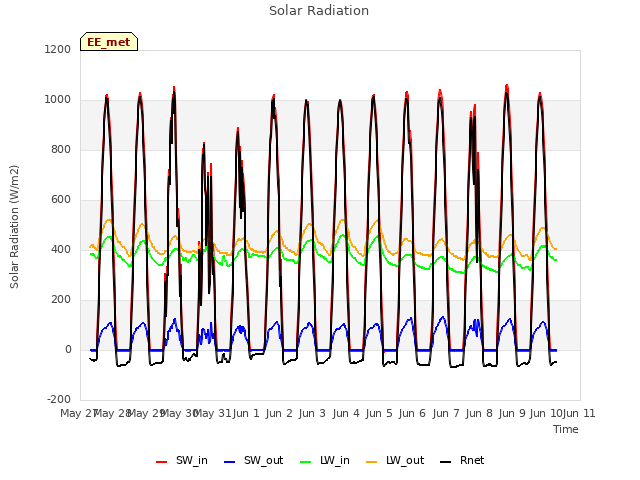Click the red SW_in legend color marker
640x480 pixels.
click(162, 462)
